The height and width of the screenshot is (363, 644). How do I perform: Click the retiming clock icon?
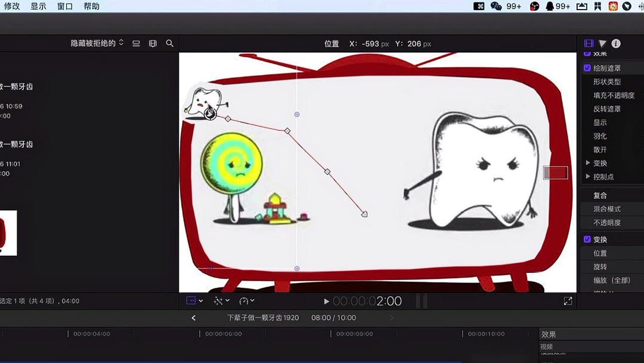(244, 300)
